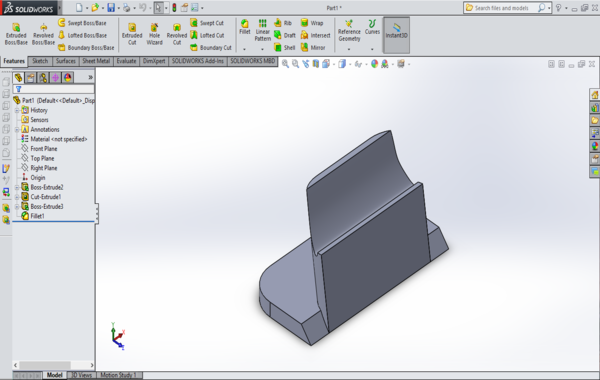Viewport: 600px width, 380px height.
Task: Use the Mirror feature tool
Action: (x=313, y=47)
